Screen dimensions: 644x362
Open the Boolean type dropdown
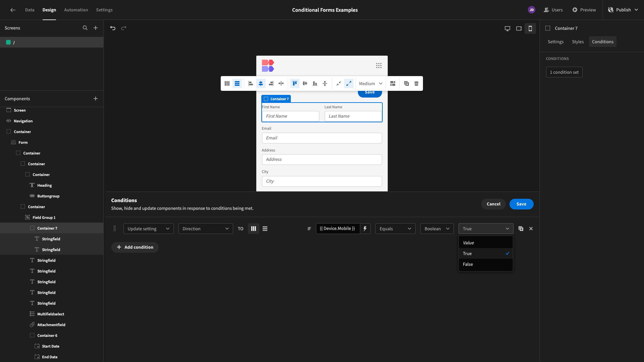pos(437,229)
